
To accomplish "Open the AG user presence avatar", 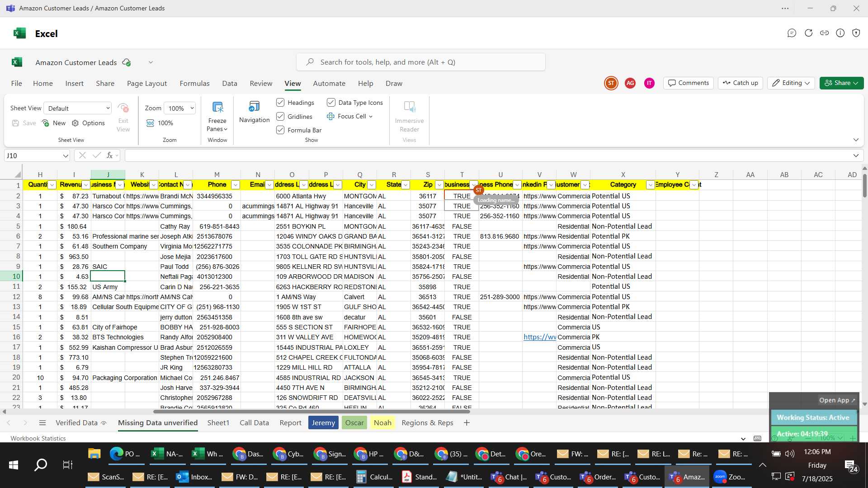I will tap(630, 83).
